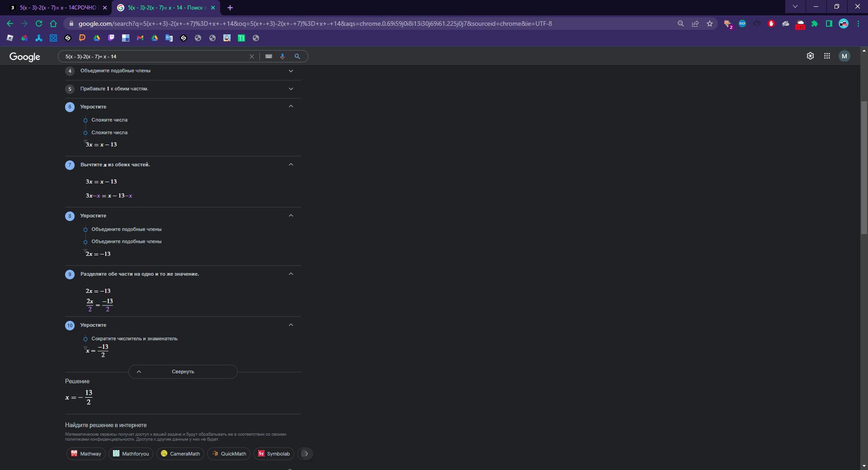
Task: Open the on-screen keyboard input tool
Action: pyautogui.click(x=269, y=56)
